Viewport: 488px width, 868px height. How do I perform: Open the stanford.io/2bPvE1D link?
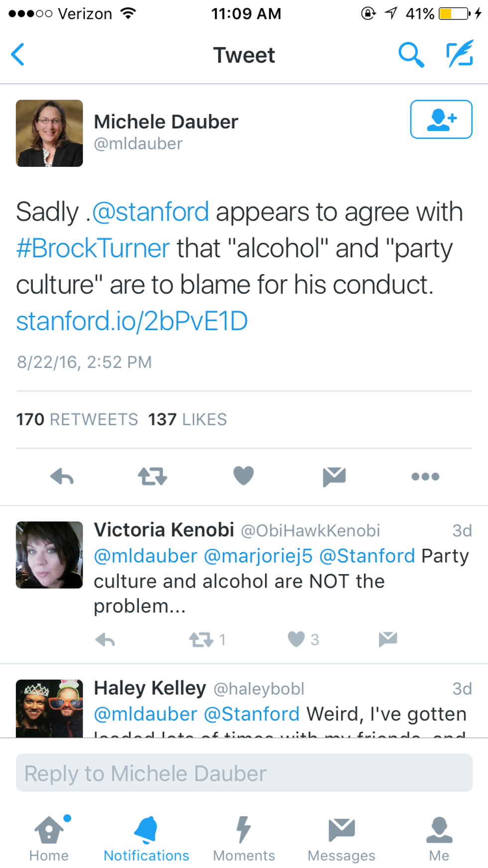[x=132, y=321]
